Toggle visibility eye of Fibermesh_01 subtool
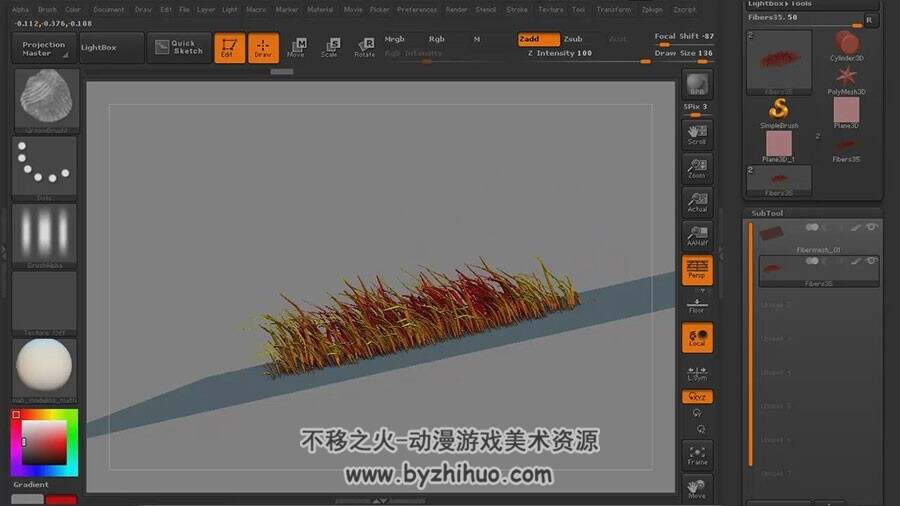Screen dimensions: 900x506 pyautogui.click(x=872, y=228)
